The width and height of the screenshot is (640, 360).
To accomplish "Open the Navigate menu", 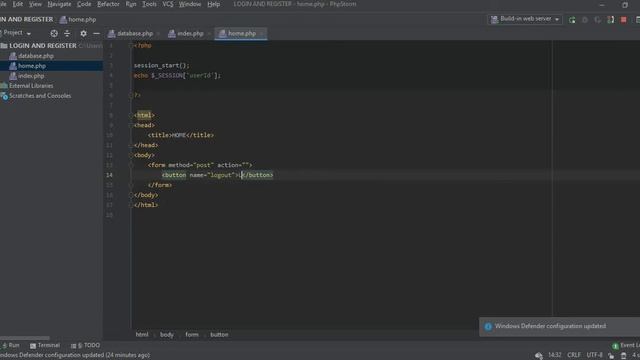I will coord(59,4).
